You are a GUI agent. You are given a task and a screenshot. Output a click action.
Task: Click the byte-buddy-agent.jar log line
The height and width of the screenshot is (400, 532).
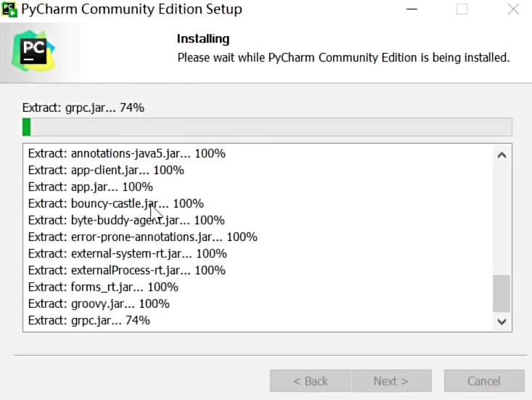tap(126, 221)
